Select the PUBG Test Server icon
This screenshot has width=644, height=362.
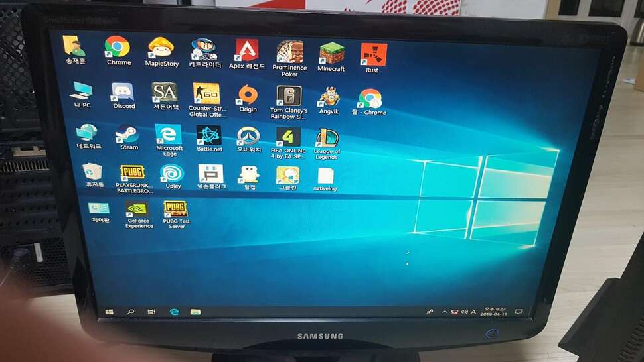tap(176, 215)
